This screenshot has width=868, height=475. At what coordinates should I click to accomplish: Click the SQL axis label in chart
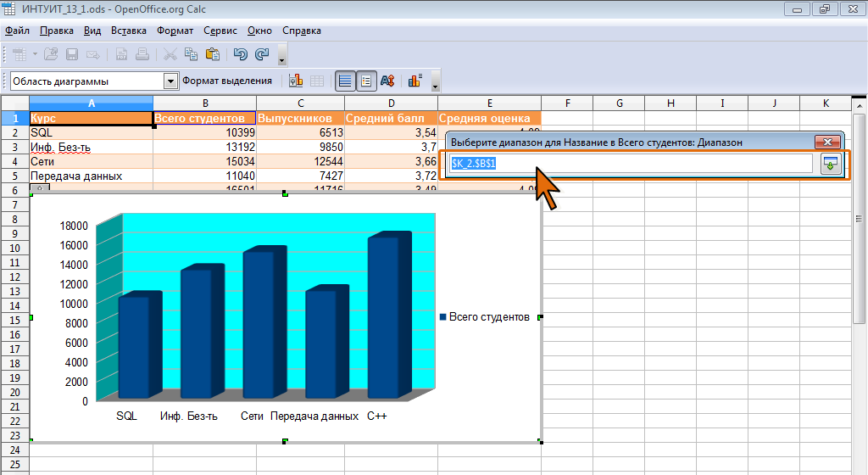(x=127, y=416)
